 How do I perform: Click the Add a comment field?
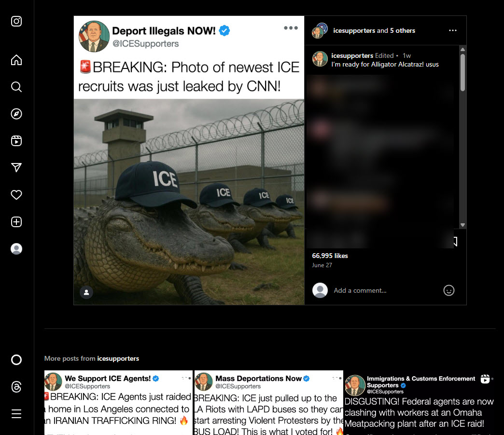point(384,290)
